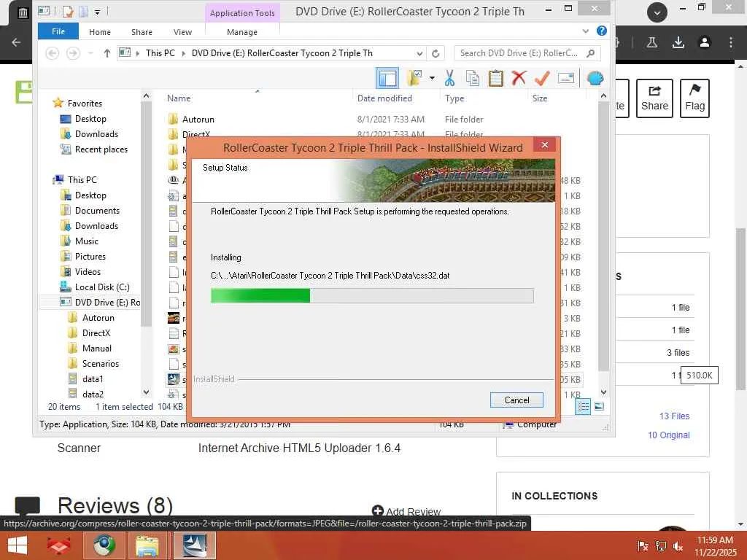Click the Paste clipboard icon
The image size is (747, 560).
495,77
